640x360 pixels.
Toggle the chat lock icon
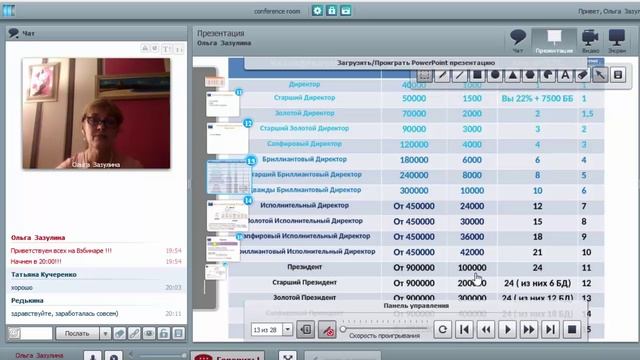click(164, 333)
